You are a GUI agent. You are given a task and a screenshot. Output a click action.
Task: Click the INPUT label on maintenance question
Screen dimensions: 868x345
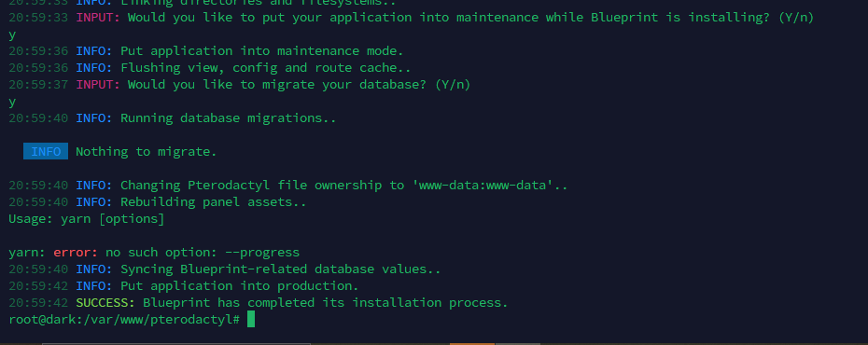(98, 17)
